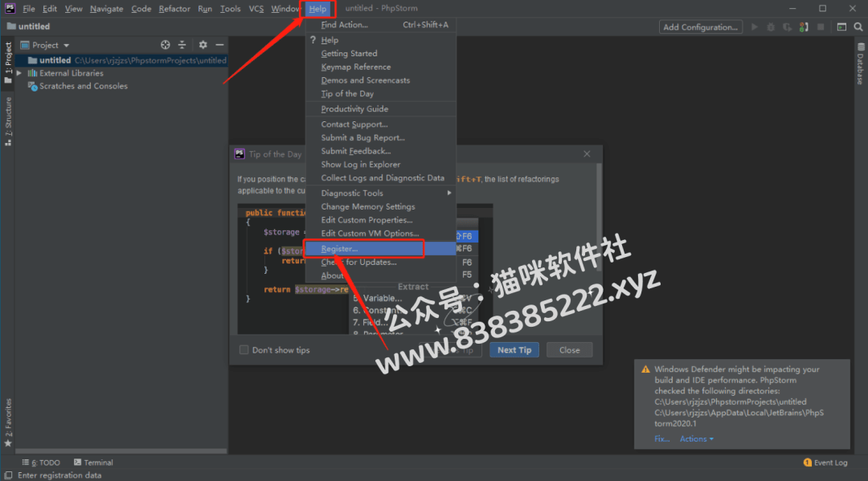Open the VCS menu
Screen dimensions: 868x481
click(256, 8)
